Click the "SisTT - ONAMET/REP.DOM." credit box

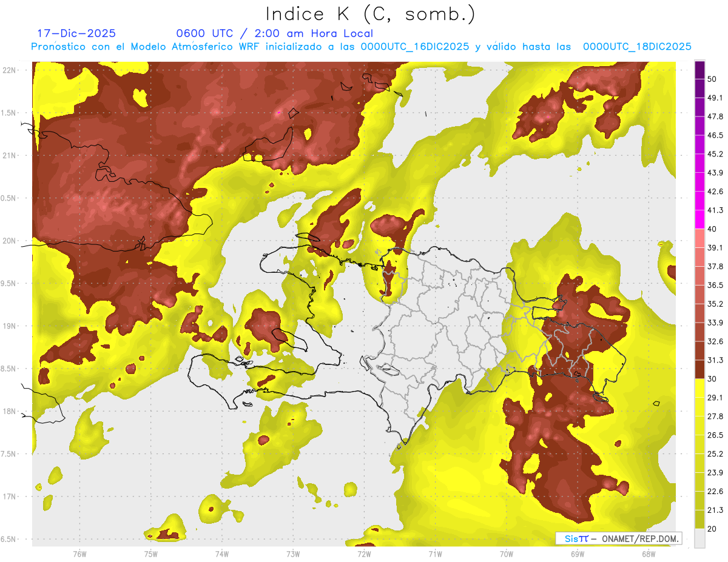619,538
